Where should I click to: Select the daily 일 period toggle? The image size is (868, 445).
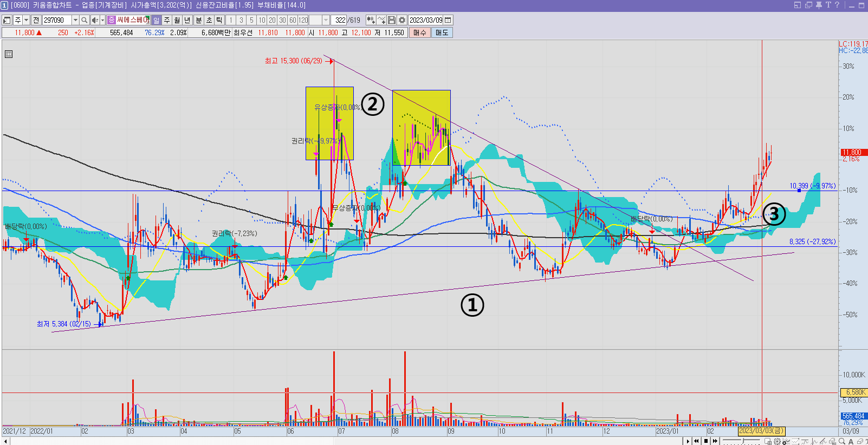point(156,20)
